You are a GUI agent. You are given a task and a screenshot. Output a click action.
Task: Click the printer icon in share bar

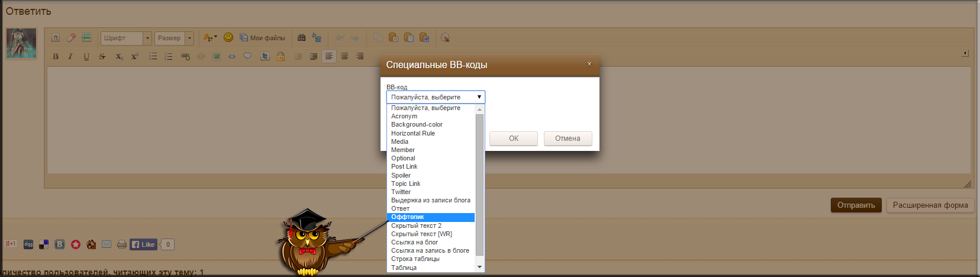click(122, 244)
